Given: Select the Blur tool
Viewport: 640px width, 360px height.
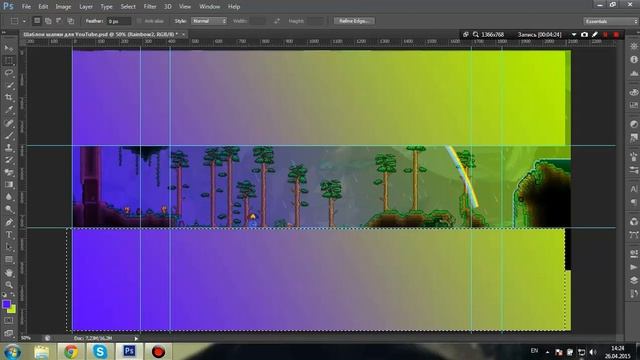Looking at the screenshot, I should (x=9, y=197).
